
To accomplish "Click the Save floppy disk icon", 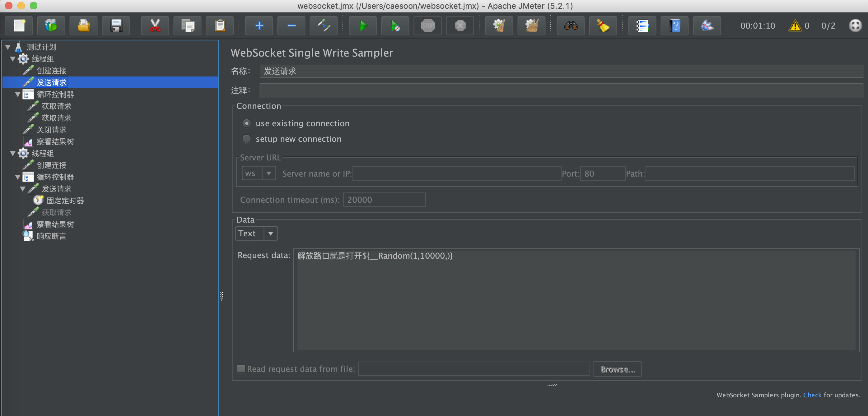I will (x=116, y=25).
